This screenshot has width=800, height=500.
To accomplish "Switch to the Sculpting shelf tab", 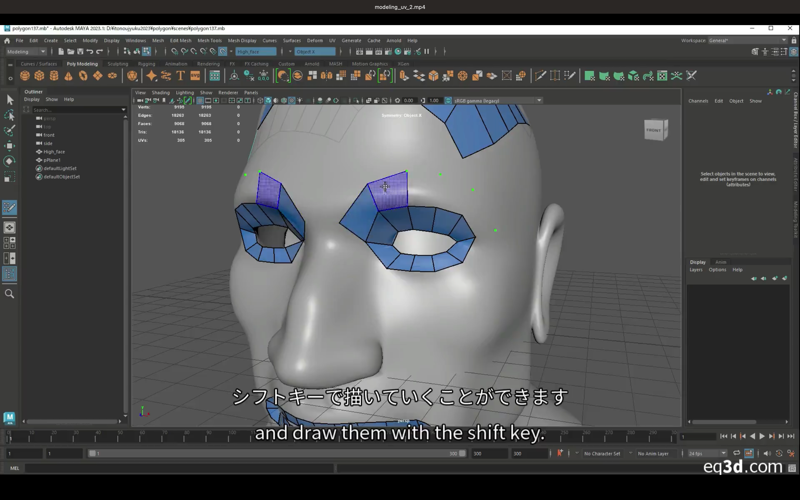I will click(118, 63).
